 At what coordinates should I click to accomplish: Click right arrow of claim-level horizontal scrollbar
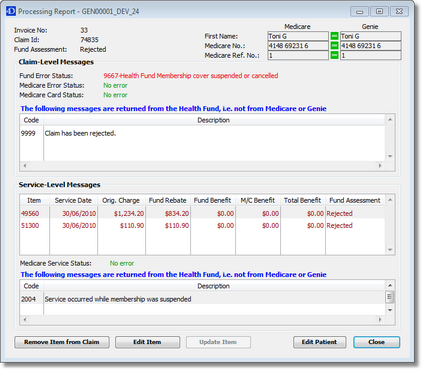click(380, 166)
